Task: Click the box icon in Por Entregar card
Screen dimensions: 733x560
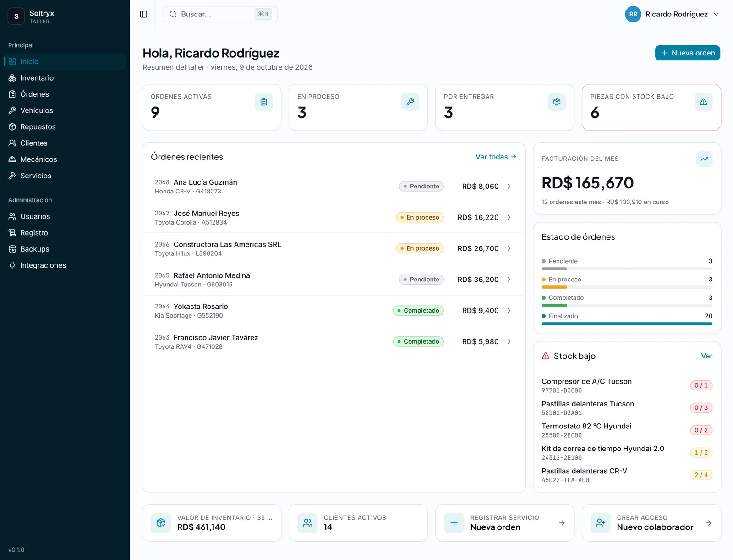Action: click(557, 102)
